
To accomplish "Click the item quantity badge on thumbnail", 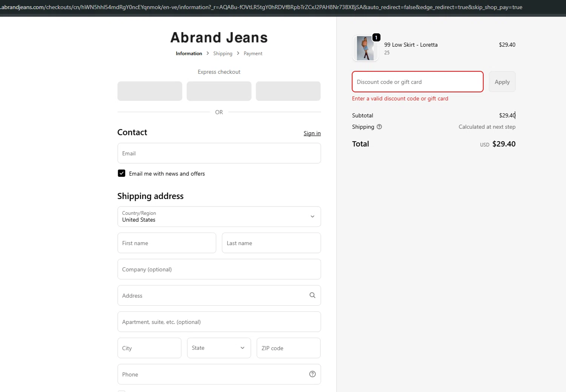I will [x=376, y=37].
